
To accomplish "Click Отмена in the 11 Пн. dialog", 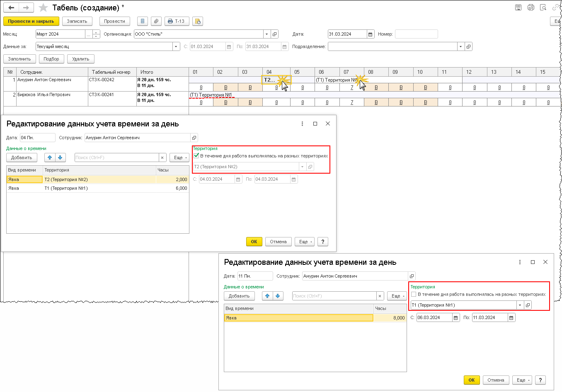I will point(496,380).
